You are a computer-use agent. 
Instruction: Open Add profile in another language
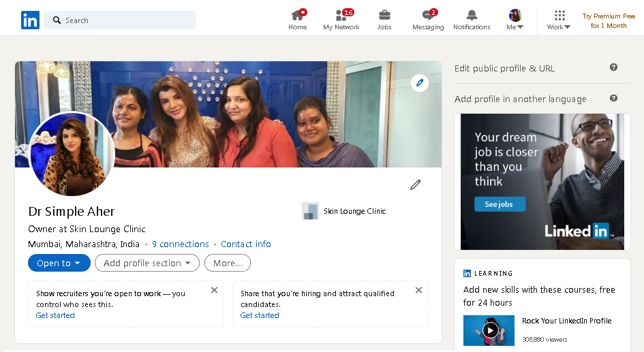tap(521, 99)
